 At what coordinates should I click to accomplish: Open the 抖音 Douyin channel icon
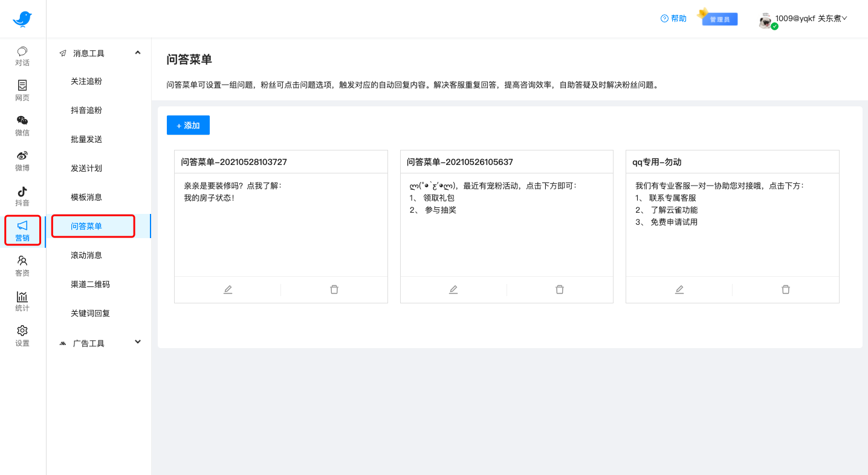tap(22, 196)
